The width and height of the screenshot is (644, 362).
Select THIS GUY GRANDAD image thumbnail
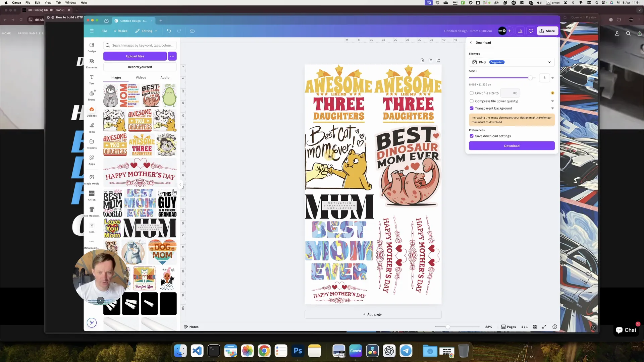tap(167, 203)
